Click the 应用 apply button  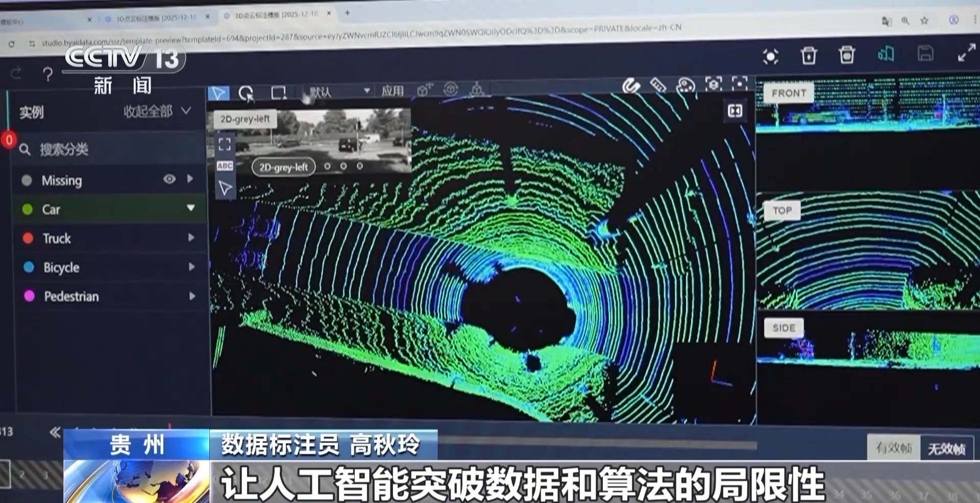pos(392,91)
